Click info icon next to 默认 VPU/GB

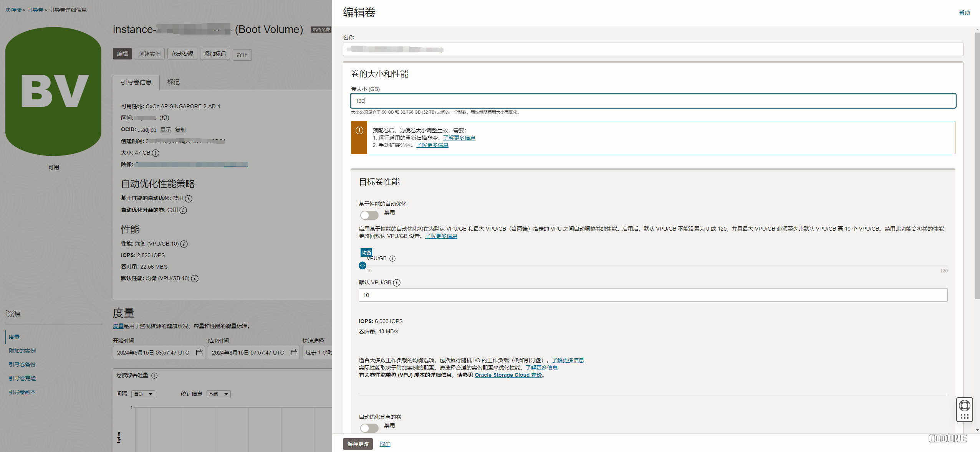click(x=397, y=283)
